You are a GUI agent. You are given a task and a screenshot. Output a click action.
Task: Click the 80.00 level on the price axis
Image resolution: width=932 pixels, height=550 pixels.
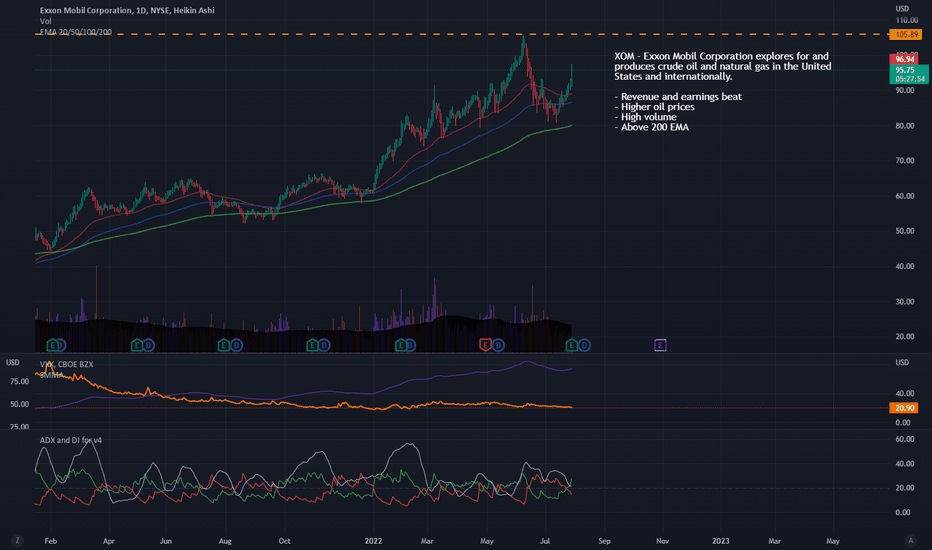pos(905,125)
